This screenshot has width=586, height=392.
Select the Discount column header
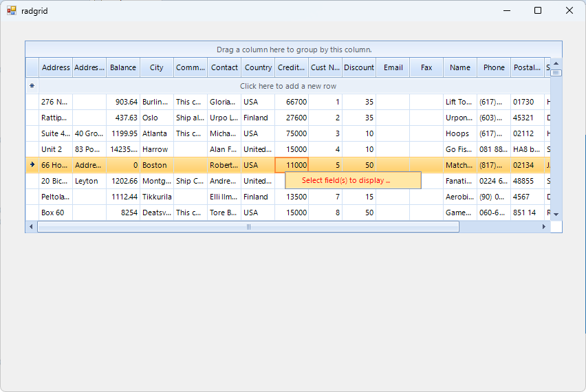click(x=359, y=67)
